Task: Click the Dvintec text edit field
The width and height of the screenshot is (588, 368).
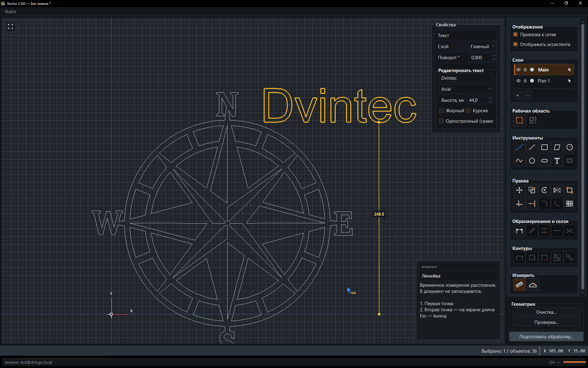Action: coord(466,78)
